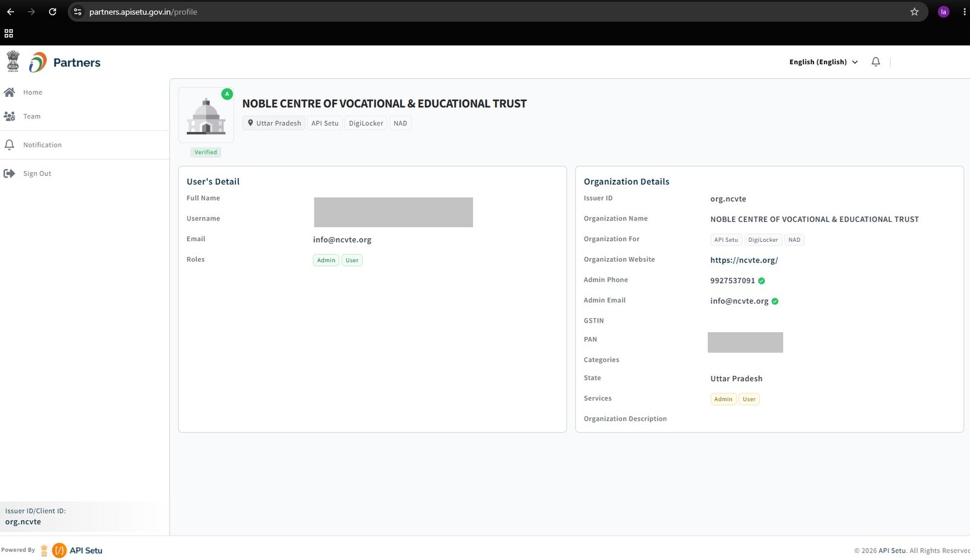The height and width of the screenshot is (560, 970).
Task: Click the DigiLocker tag under organization title
Action: (x=366, y=123)
